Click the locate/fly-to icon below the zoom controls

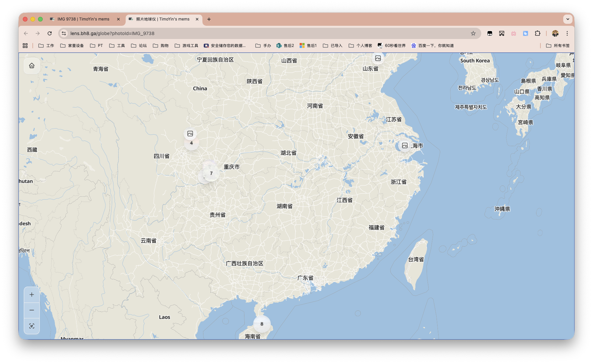tap(32, 326)
